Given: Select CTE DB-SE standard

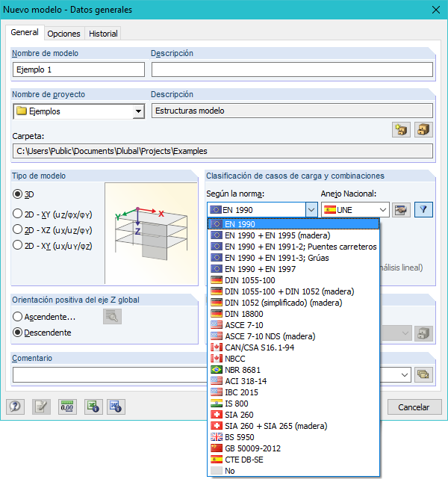Looking at the screenshot, I should pos(293,460).
